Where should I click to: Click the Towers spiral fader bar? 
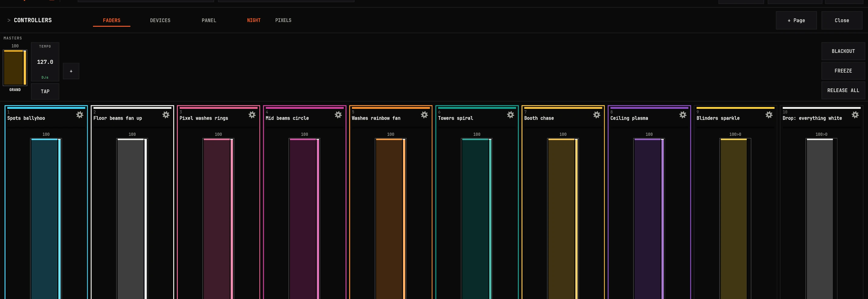point(477,219)
